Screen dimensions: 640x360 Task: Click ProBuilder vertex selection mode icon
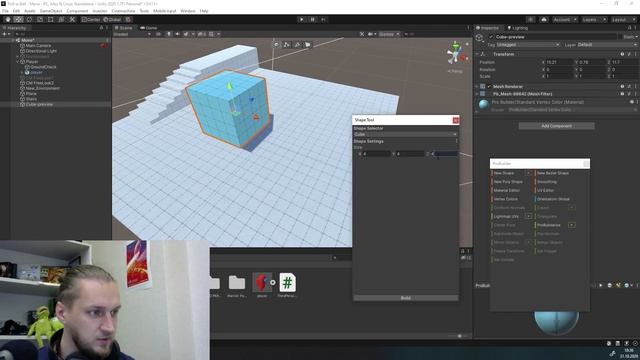287,44
